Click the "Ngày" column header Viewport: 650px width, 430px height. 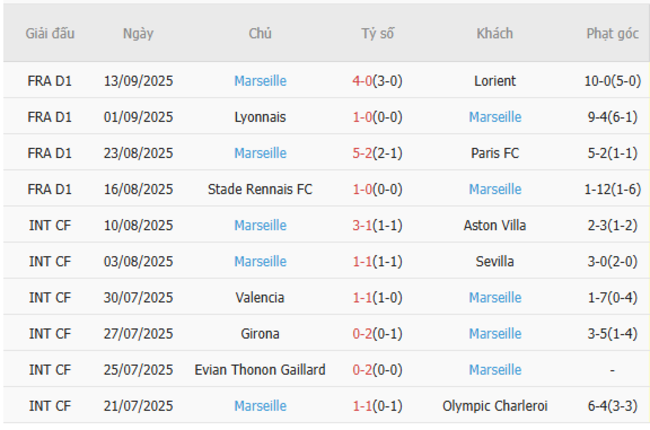pos(138,33)
